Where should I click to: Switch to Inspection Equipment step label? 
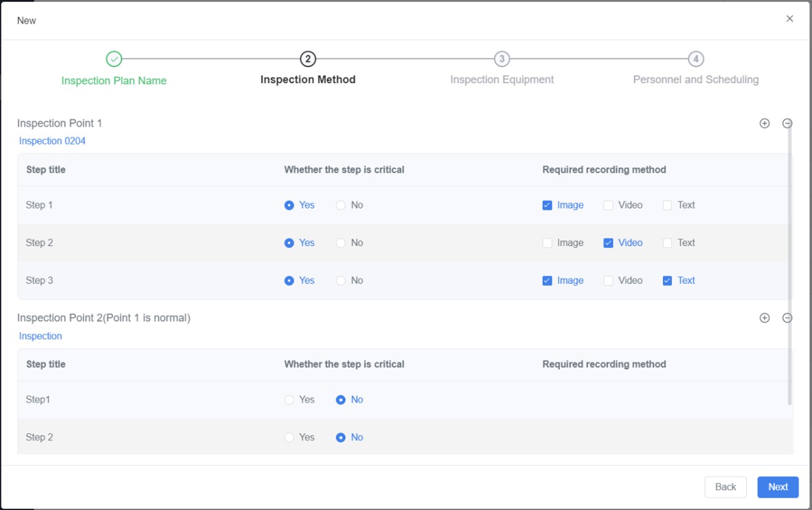(501, 79)
